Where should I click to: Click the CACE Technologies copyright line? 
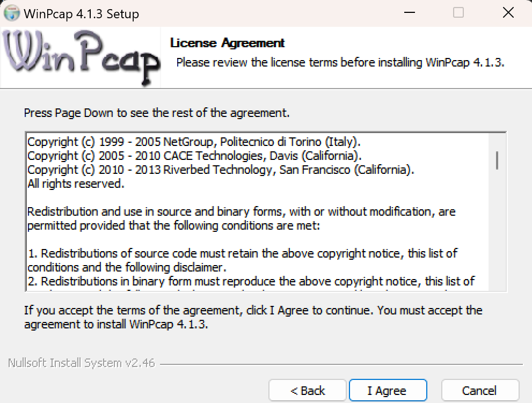(194, 156)
